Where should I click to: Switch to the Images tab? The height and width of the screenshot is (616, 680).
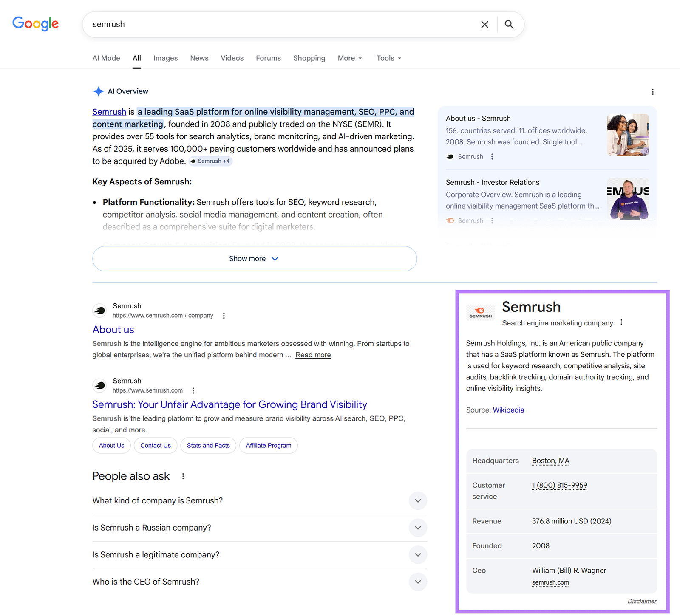[x=165, y=58]
